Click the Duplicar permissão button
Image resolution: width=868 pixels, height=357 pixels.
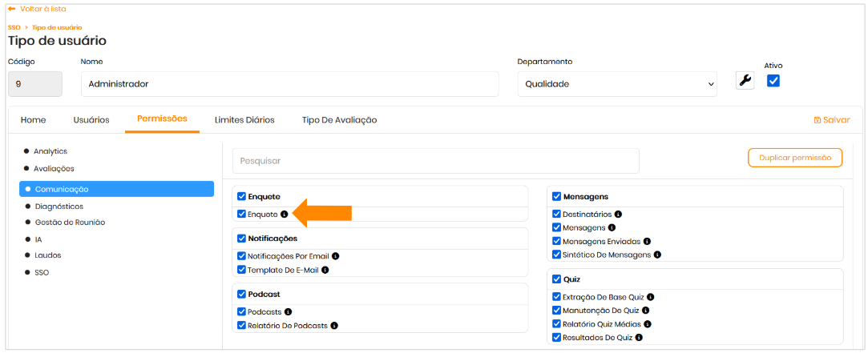click(794, 158)
